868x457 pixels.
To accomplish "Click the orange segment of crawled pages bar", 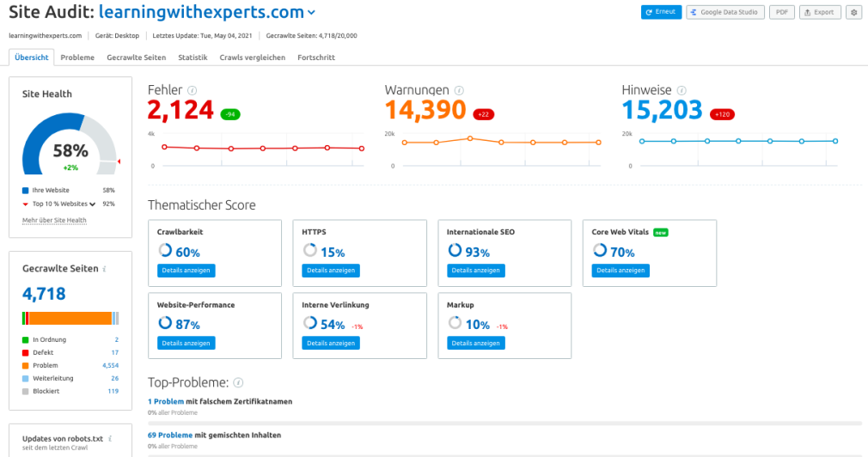I will coord(70,318).
